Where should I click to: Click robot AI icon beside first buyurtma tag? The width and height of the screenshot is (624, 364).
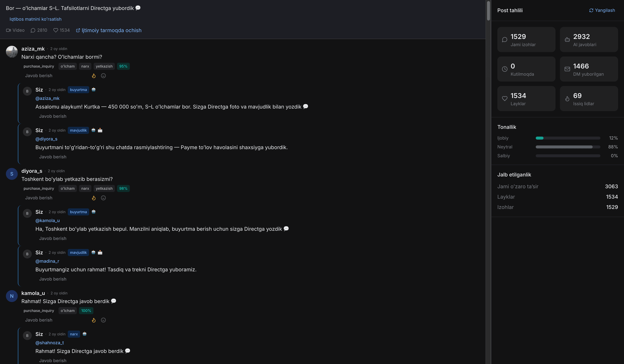[x=94, y=89]
